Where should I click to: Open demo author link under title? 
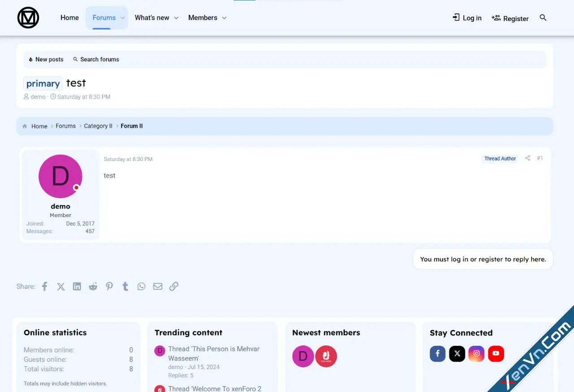[38, 97]
